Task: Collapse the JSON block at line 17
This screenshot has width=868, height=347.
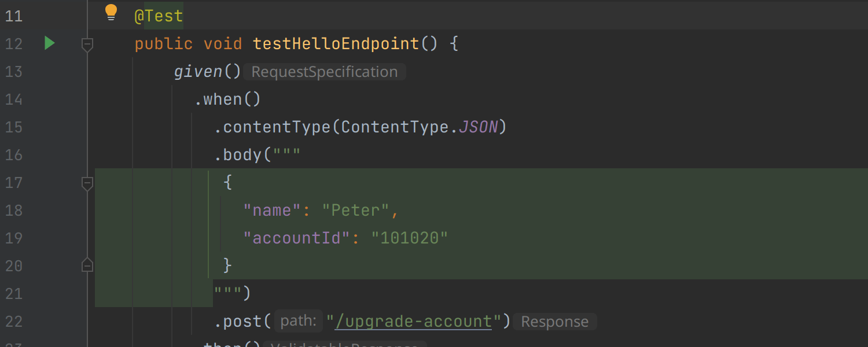Action: click(87, 183)
